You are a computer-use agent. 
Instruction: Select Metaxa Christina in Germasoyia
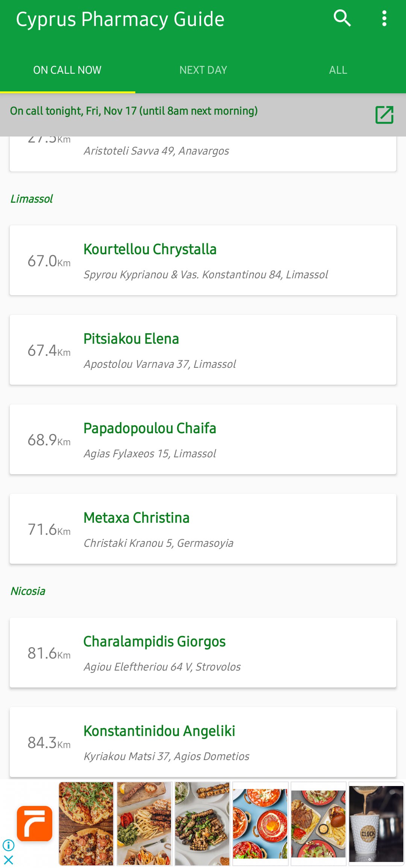[203, 529]
